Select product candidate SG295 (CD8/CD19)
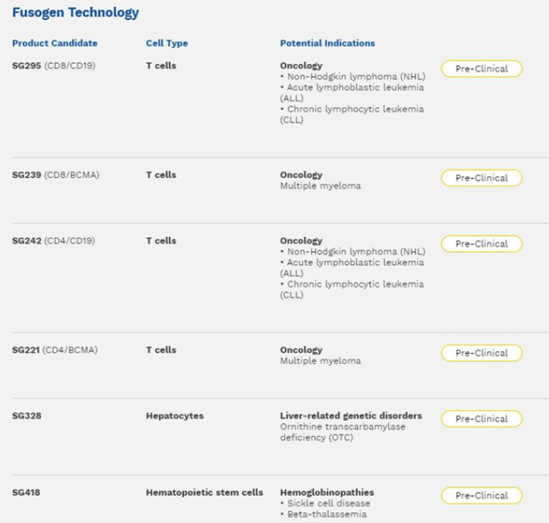549x523 pixels. (x=54, y=66)
